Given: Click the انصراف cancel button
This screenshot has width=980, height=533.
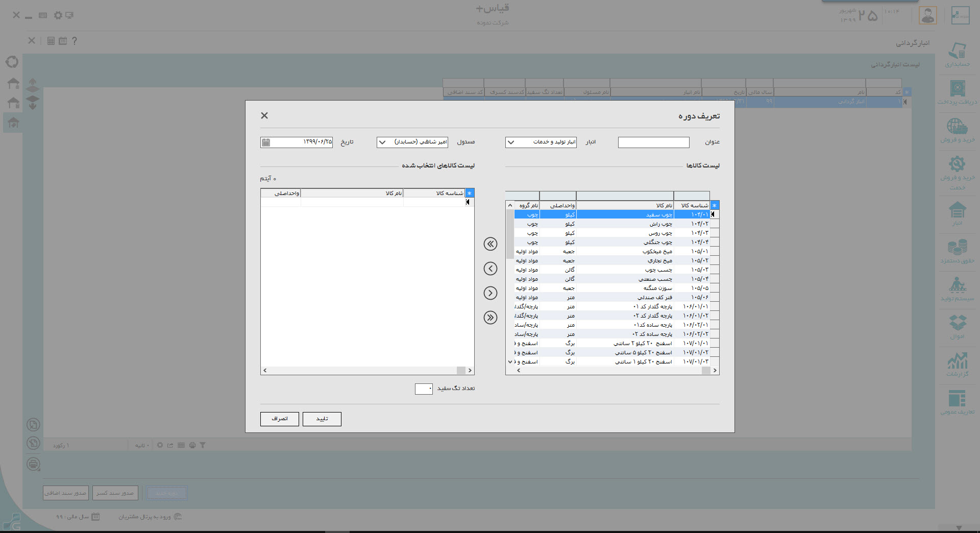Looking at the screenshot, I should pos(280,419).
